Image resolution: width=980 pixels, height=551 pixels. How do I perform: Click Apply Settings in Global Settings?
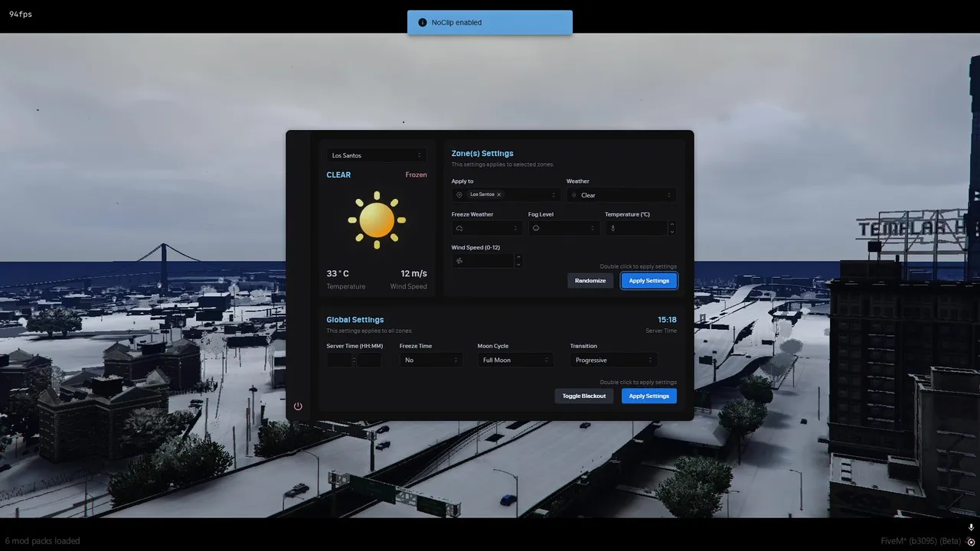[649, 396]
